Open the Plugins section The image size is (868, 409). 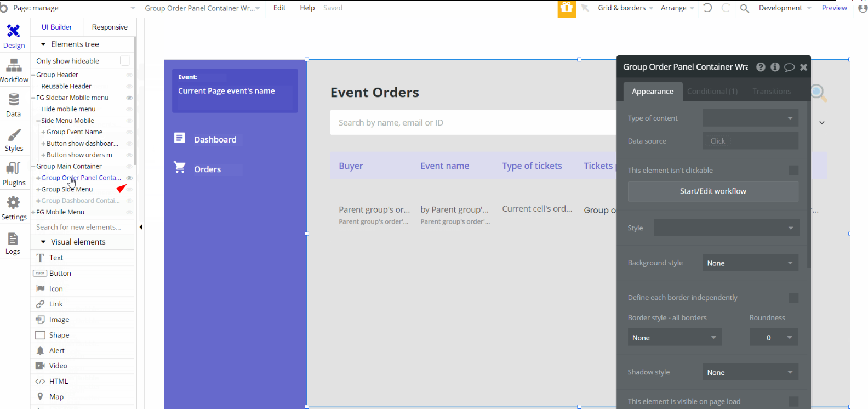click(x=14, y=174)
